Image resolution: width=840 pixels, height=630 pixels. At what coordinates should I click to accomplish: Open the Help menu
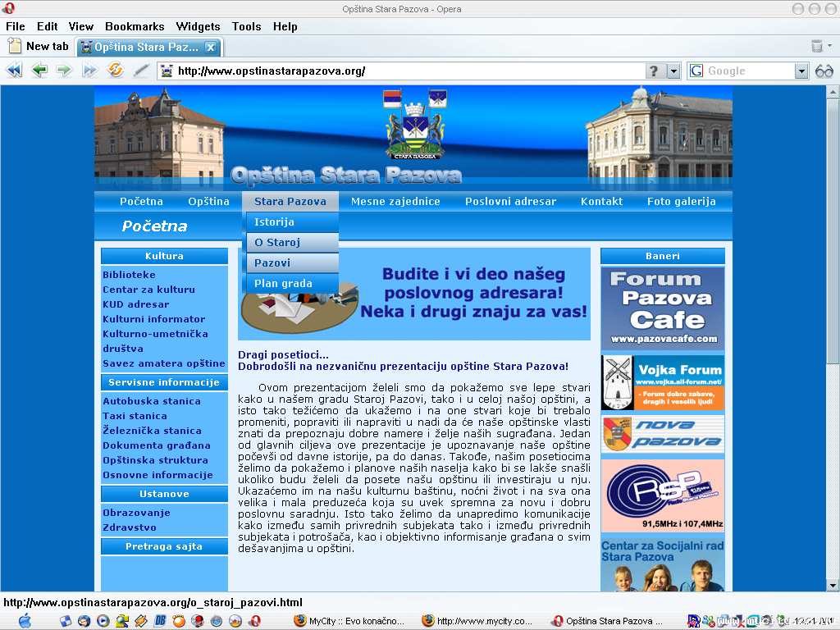(x=285, y=26)
